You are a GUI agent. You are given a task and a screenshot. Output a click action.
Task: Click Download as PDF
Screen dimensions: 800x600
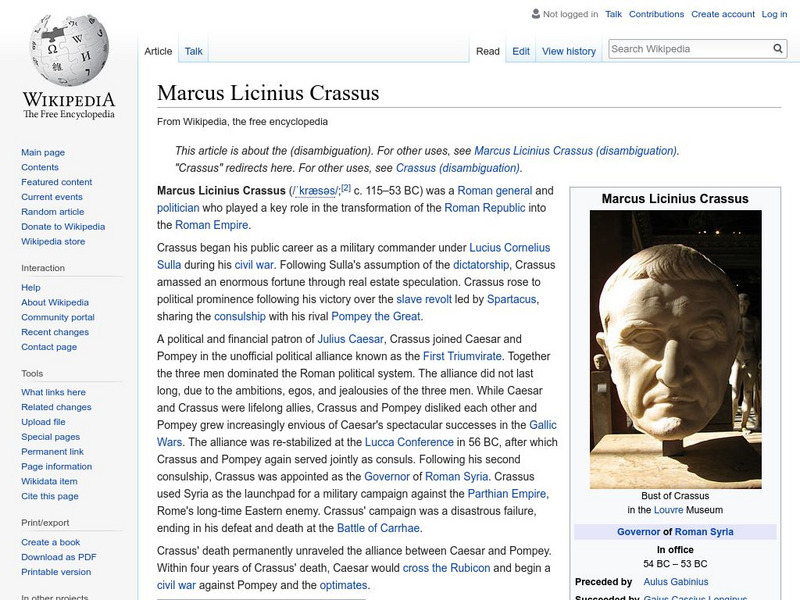[x=59, y=557]
